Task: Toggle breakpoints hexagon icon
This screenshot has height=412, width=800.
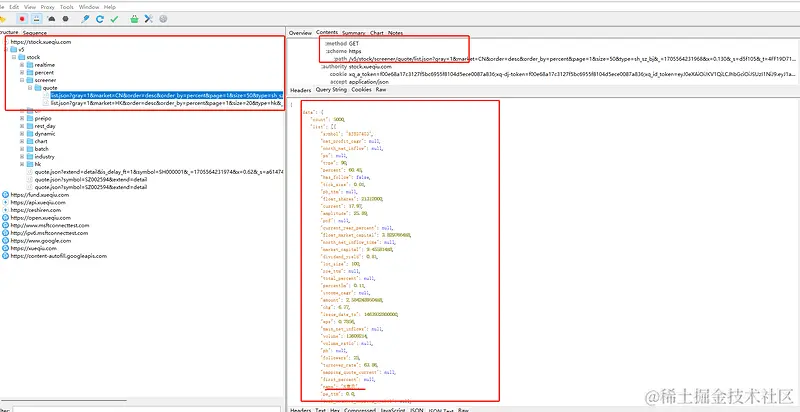Action: click(65, 19)
